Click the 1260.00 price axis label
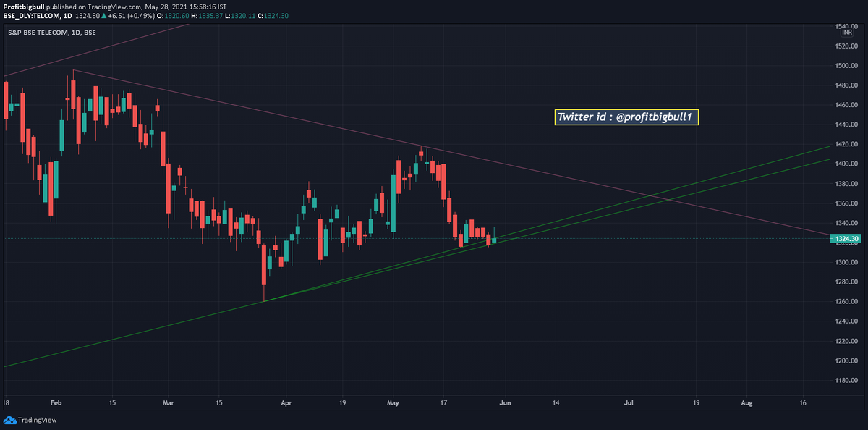The height and width of the screenshot is (430, 868). pyautogui.click(x=848, y=302)
